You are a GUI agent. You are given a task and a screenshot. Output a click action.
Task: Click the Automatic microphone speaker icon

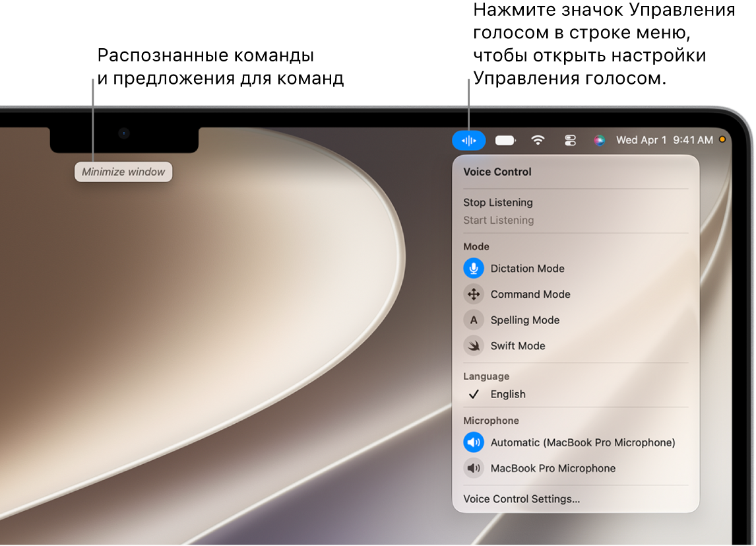coord(474,442)
